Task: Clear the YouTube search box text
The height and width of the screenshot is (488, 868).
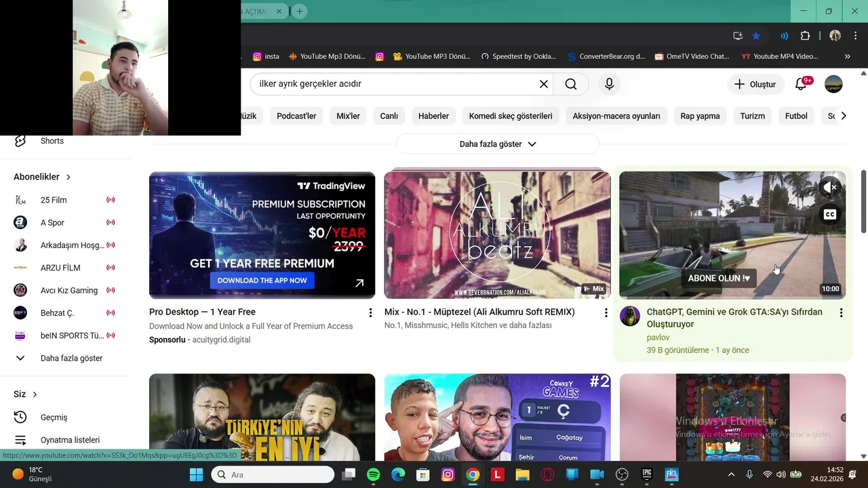Action: coord(543,84)
